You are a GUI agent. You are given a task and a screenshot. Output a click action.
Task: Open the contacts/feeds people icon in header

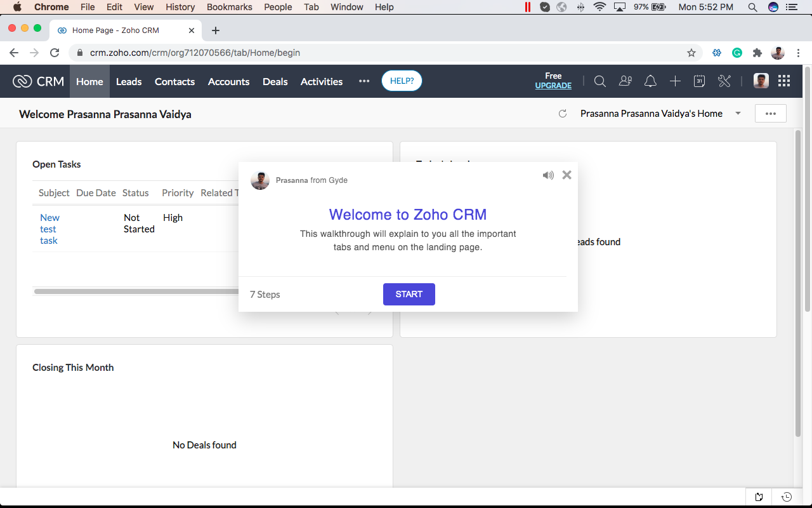(x=625, y=81)
